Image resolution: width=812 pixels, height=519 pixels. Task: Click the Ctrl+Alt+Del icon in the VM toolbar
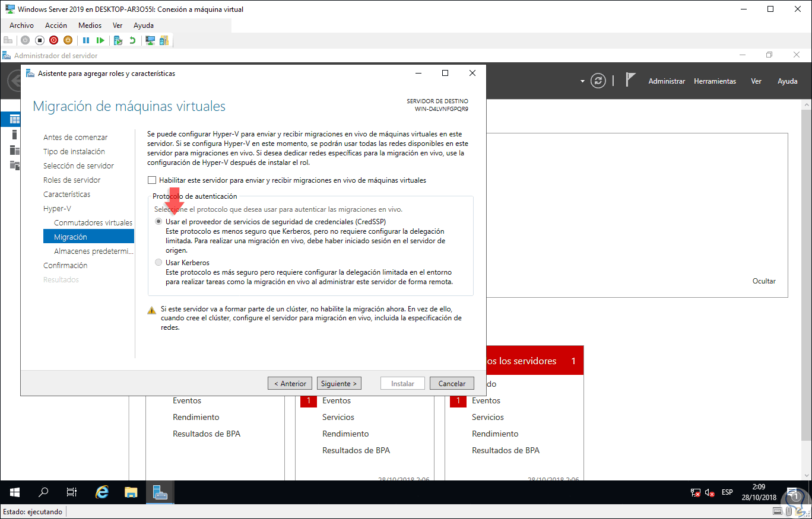click(x=8, y=40)
